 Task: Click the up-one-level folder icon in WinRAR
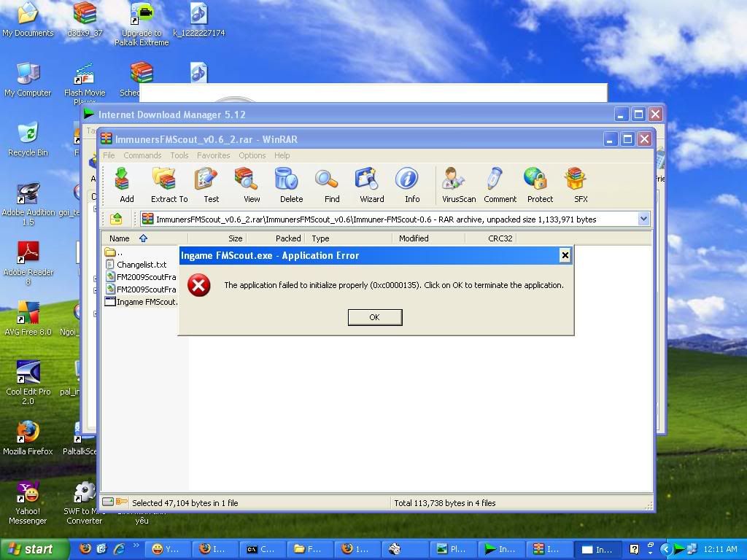click(116, 219)
